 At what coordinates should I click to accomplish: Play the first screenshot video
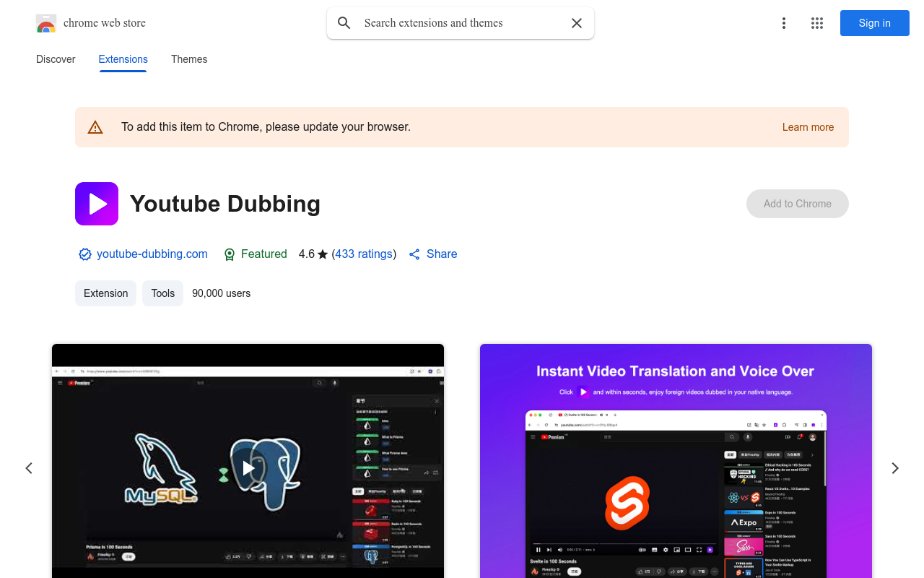[x=248, y=468]
